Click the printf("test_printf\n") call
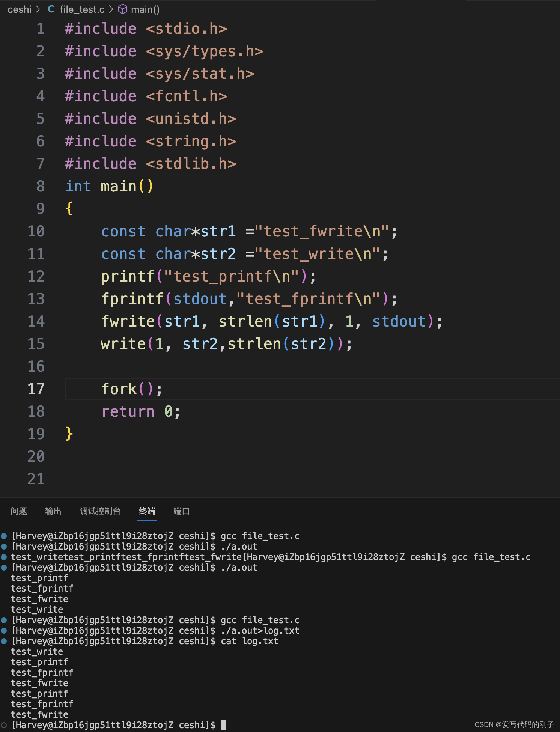The image size is (560, 732). pyautogui.click(x=209, y=276)
